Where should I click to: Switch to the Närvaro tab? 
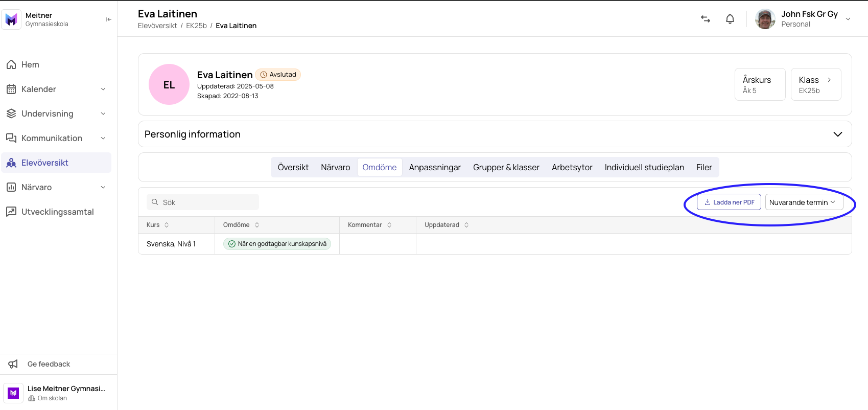pyautogui.click(x=336, y=167)
